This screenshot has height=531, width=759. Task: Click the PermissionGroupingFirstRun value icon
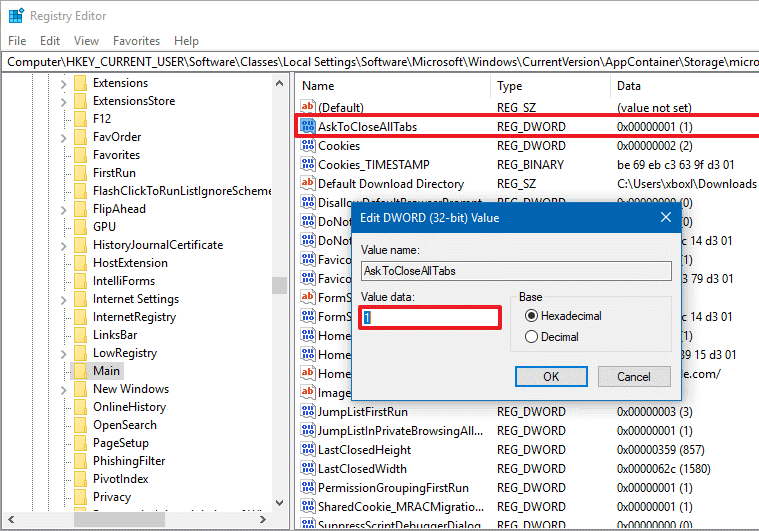(x=307, y=487)
